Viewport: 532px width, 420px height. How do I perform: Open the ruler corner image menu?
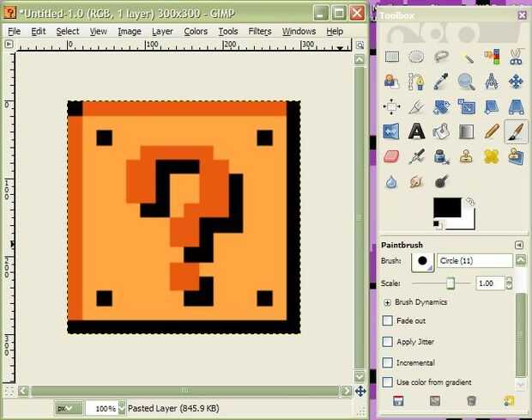[9, 44]
